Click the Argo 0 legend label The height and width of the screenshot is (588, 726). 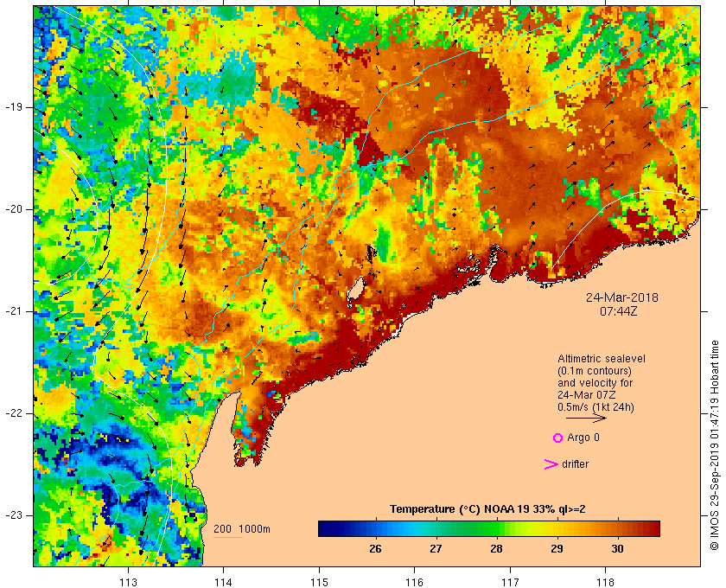point(583,438)
